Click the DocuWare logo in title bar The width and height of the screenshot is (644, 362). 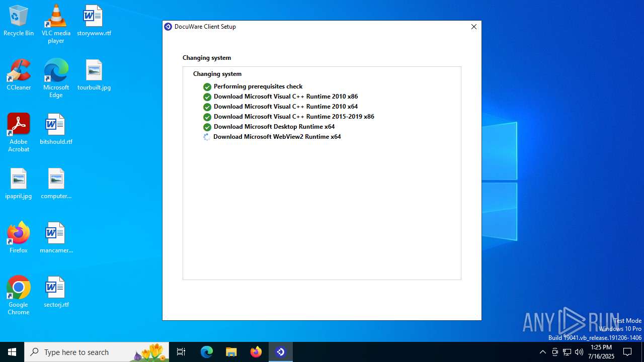click(x=168, y=27)
